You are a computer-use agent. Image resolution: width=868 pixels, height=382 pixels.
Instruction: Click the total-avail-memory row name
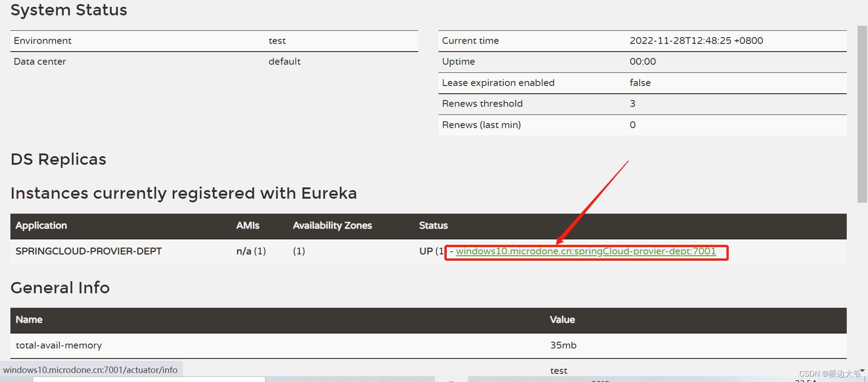pos(59,345)
